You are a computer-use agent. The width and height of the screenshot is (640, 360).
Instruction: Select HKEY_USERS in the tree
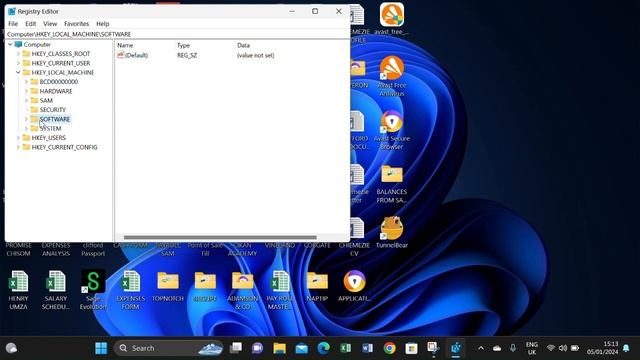click(48, 138)
